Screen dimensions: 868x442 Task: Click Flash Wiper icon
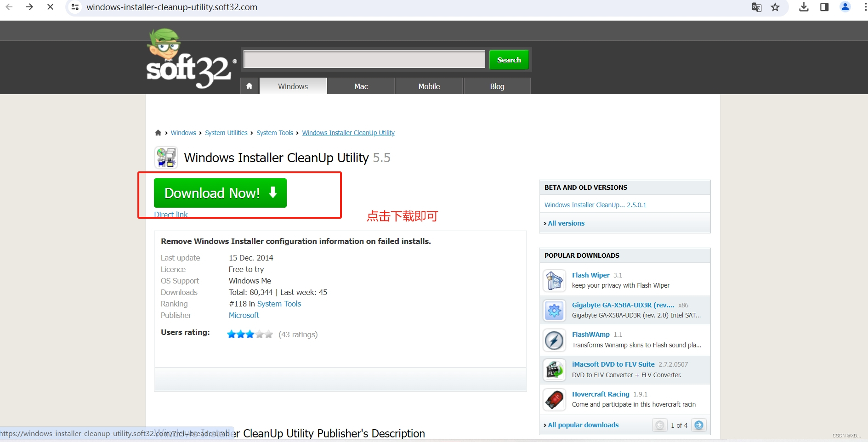554,280
